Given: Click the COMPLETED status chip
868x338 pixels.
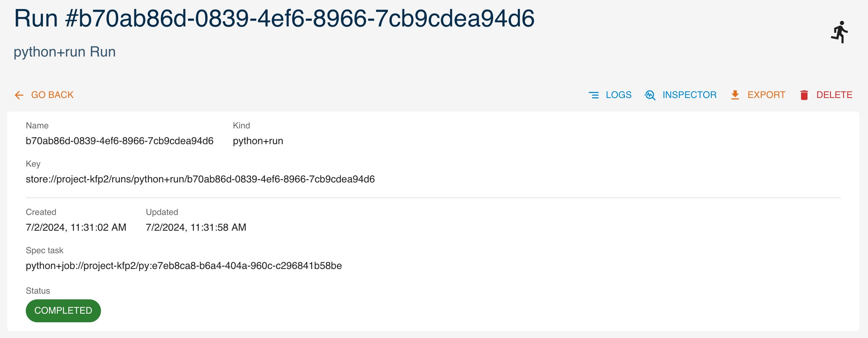Looking at the screenshot, I should click(63, 310).
